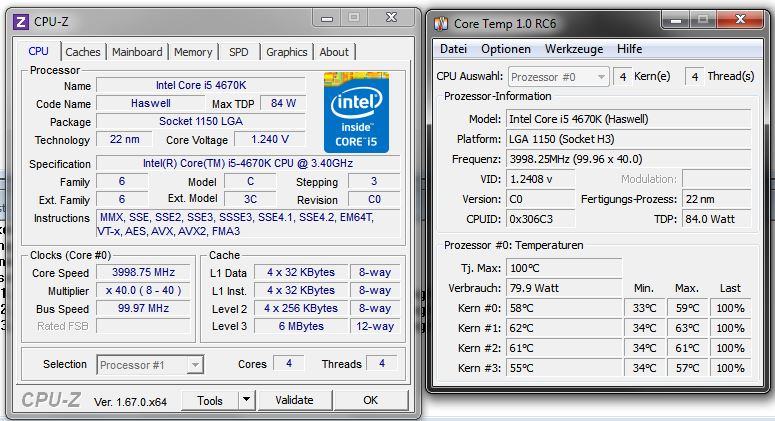775x421 pixels.
Task: Click the Frequenz value 3998.25MHz
Action: coord(628,159)
